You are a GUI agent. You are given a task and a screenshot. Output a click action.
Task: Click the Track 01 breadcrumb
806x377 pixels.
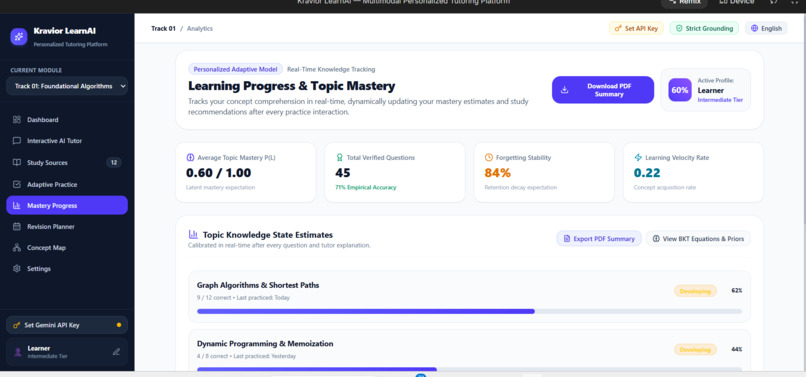[163, 29]
